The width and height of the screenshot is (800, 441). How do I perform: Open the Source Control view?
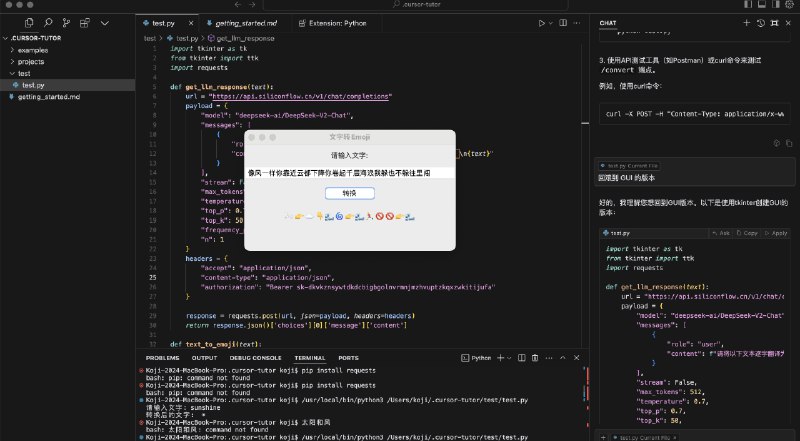[x=66, y=22]
